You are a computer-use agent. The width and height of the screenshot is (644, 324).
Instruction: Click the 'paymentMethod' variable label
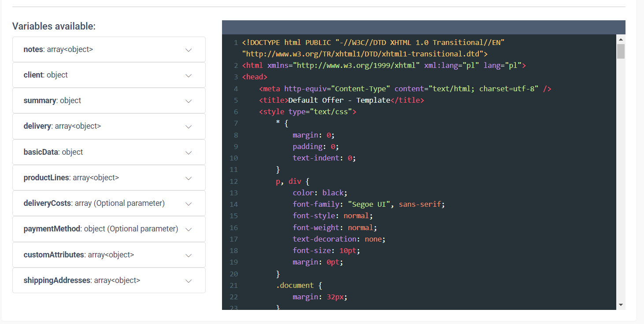[x=52, y=229]
